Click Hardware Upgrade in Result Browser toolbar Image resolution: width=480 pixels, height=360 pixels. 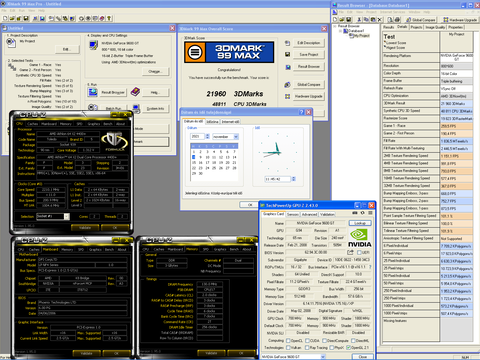click(x=460, y=20)
